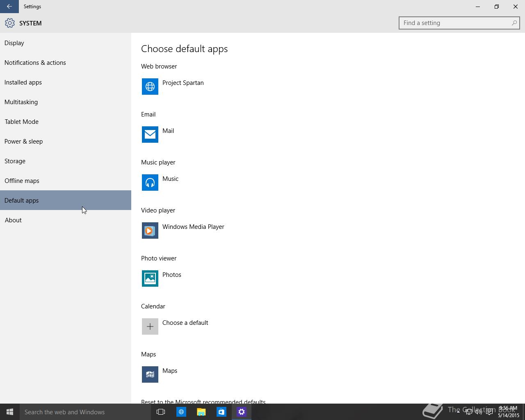The height and width of the screenshot is (420, 525).
Task: Restore down the Settings window
Action: click(x=497, y=7)
